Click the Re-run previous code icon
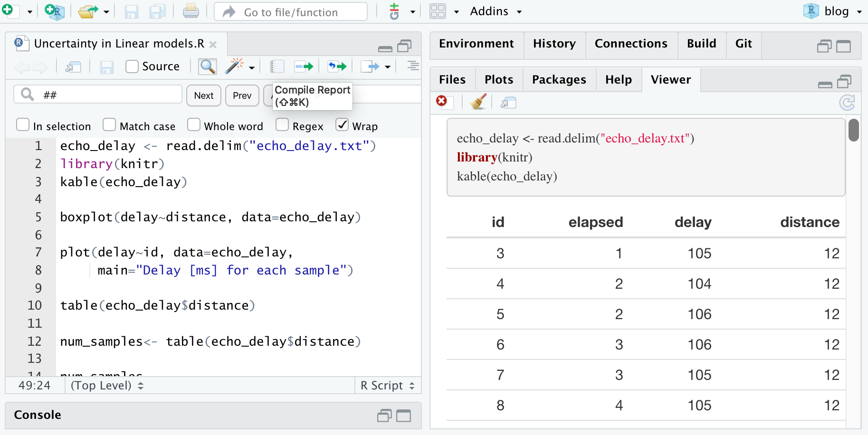 pos(337,66)
